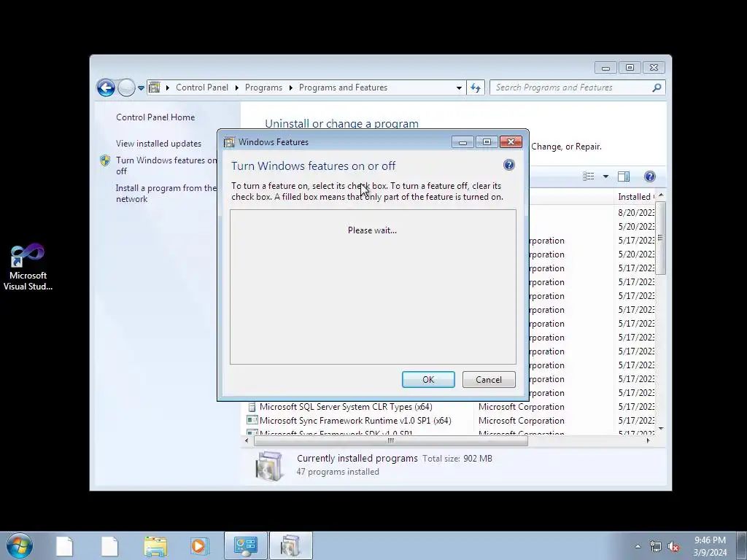Click Currently installed programs icon in details pane

(269, 466)
